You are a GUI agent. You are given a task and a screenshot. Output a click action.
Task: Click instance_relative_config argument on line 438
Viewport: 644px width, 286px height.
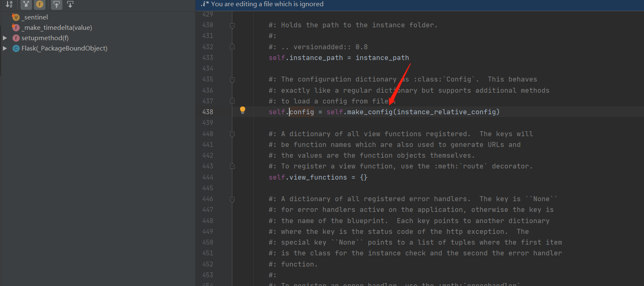446,112
